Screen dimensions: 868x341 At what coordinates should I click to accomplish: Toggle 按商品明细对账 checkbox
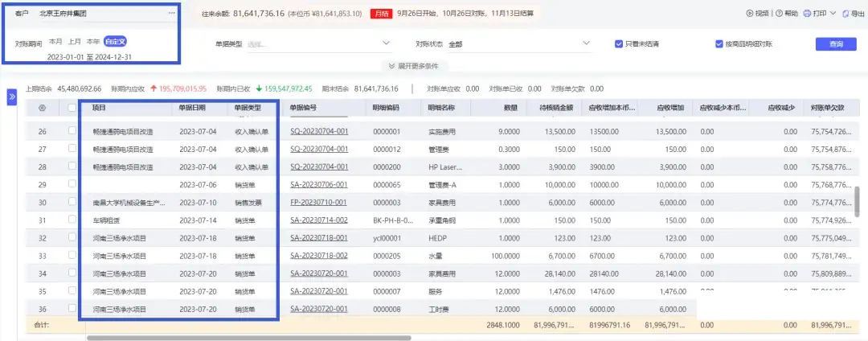coord(719,43)
